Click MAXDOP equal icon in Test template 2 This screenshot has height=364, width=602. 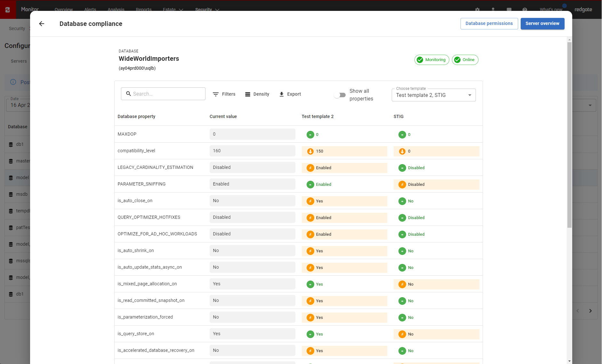click(310, 135)
